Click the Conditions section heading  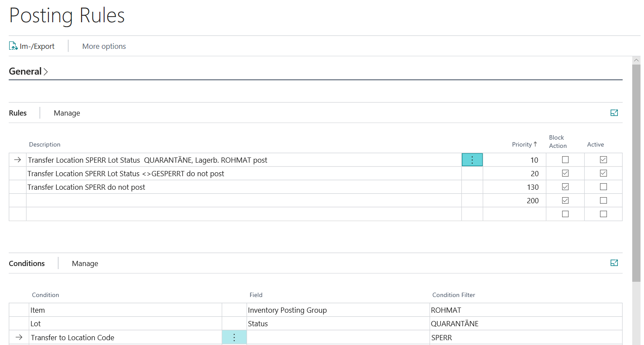click(27, 263)
